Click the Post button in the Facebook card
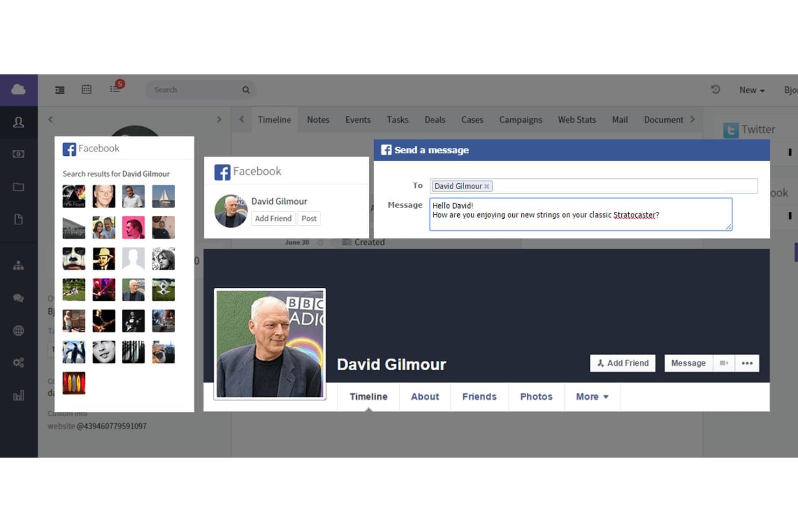The image size is (798, 532). click(309, 218)
